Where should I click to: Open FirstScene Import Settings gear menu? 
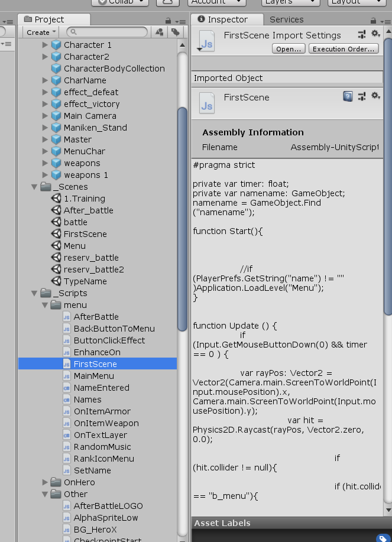[376, 34]
